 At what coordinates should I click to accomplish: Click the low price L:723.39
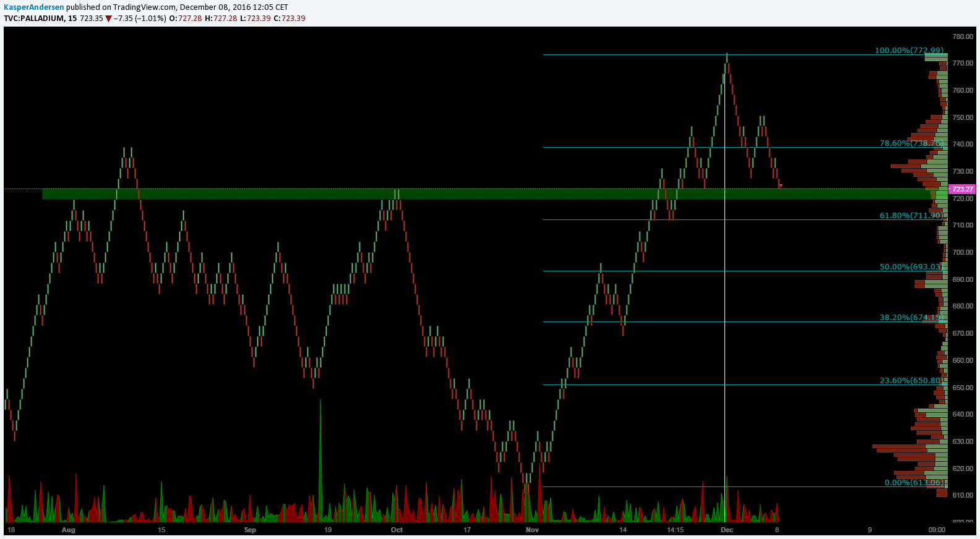pyautogui.click(x=256, y=19)
